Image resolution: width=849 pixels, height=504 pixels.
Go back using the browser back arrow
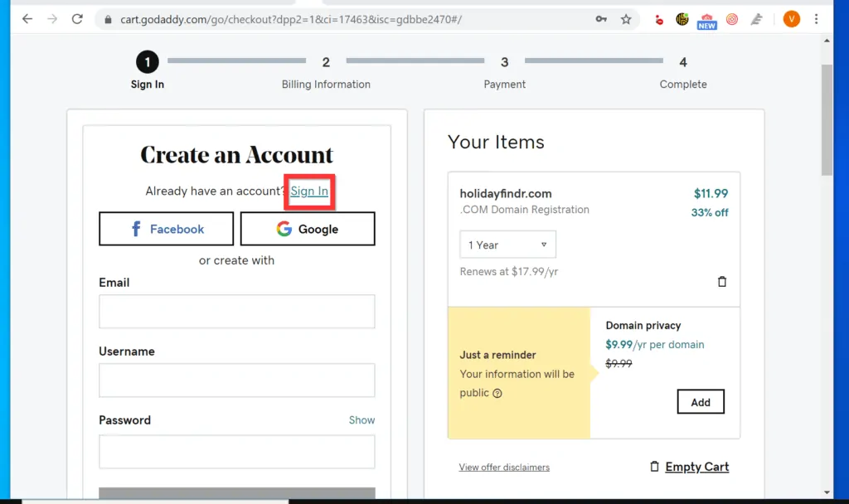coord(27,20)
